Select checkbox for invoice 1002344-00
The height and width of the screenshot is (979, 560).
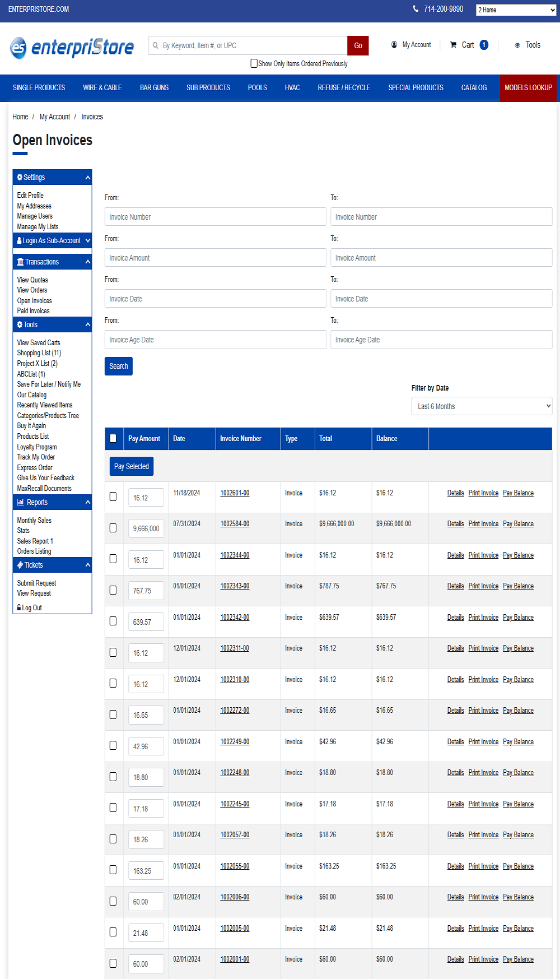[x=113, y=559]
